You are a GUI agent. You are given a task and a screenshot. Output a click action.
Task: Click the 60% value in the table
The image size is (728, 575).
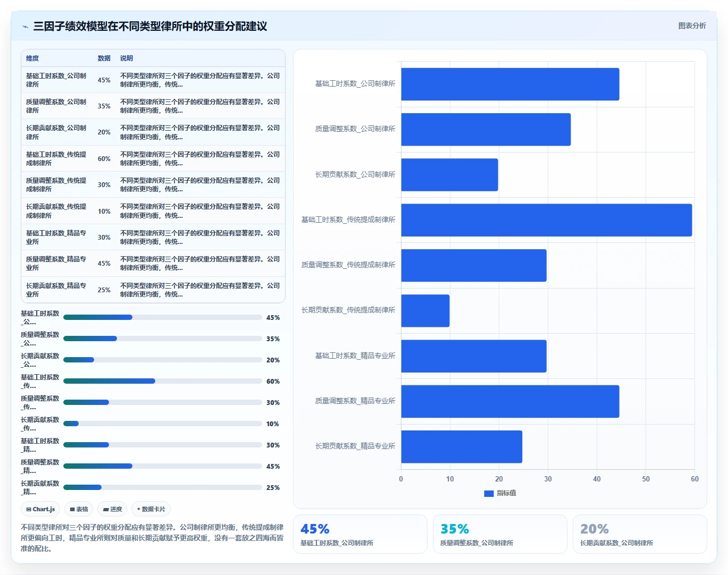(x=104, y=159)
